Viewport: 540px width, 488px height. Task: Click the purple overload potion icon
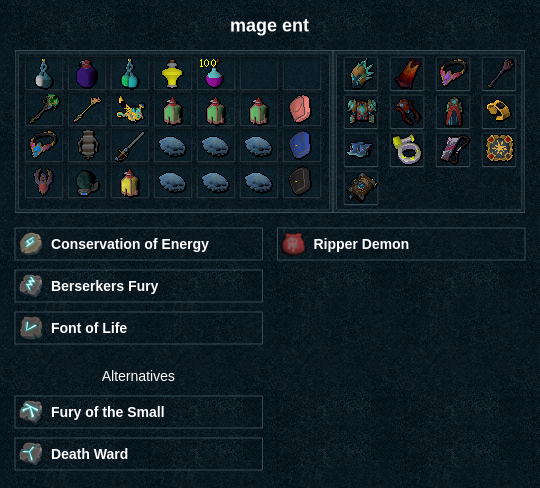point(87,74)
